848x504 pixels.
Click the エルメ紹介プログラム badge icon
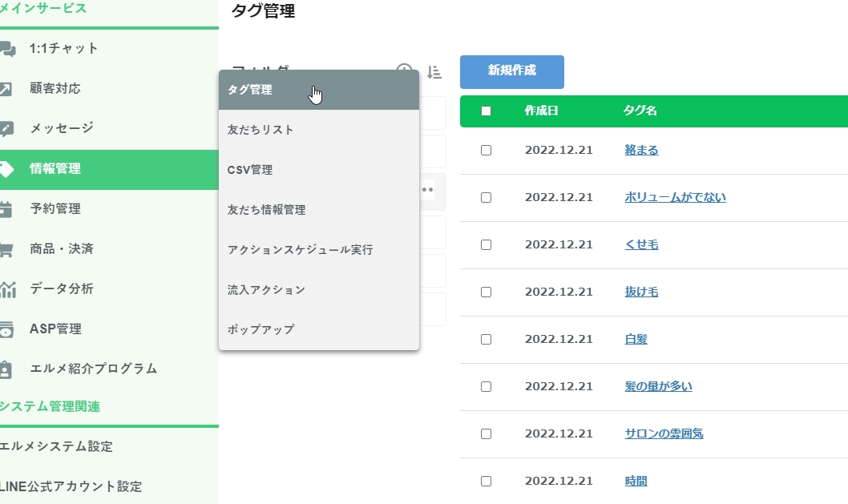coord(6,369)
